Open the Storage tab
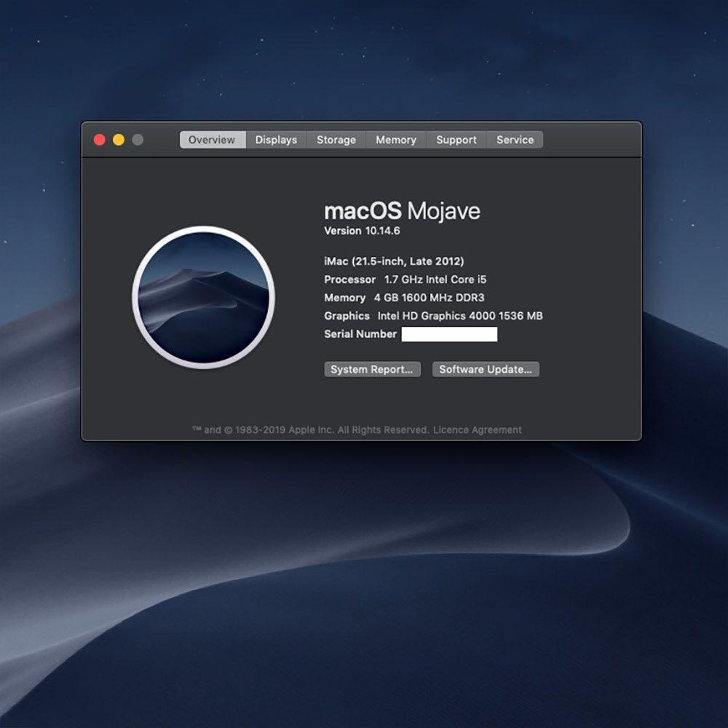Screen dimensions: 728x728 (336, 140)
